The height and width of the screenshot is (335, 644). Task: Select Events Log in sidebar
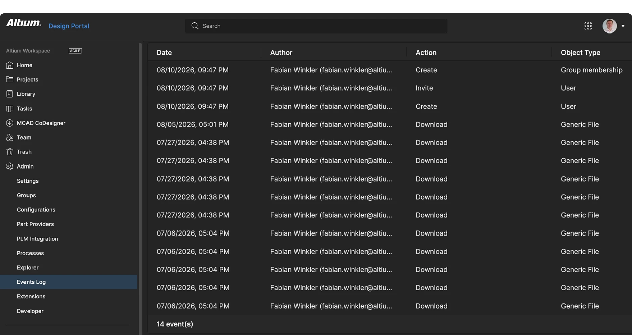click(x=68, y=282)
